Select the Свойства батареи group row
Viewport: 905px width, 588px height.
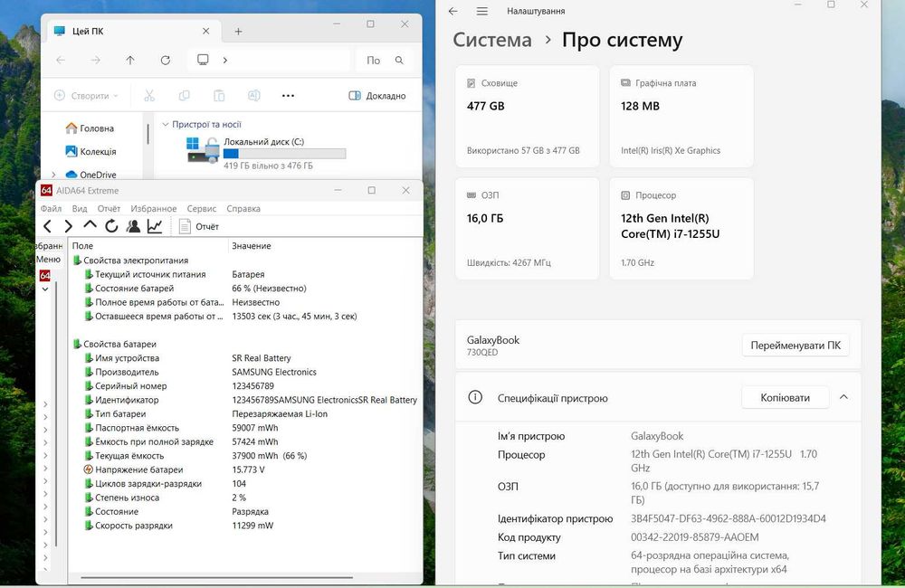tap(115, 344)
